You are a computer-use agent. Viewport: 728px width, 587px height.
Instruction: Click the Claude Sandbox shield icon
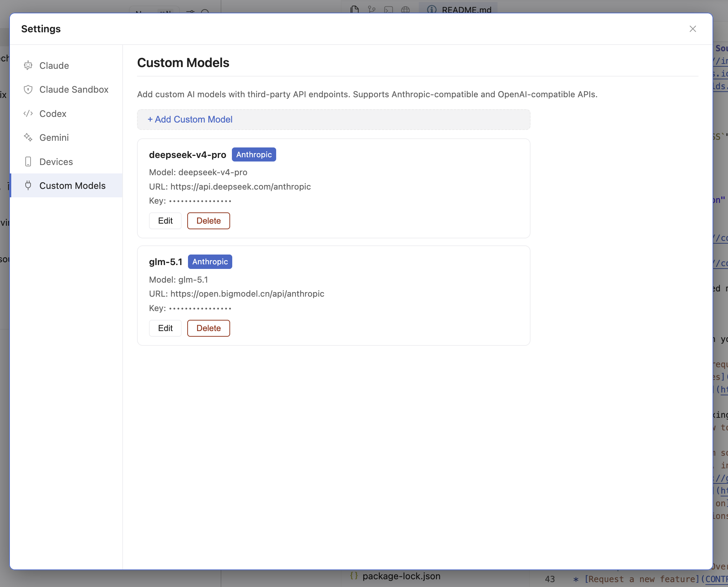click(28, 90)
